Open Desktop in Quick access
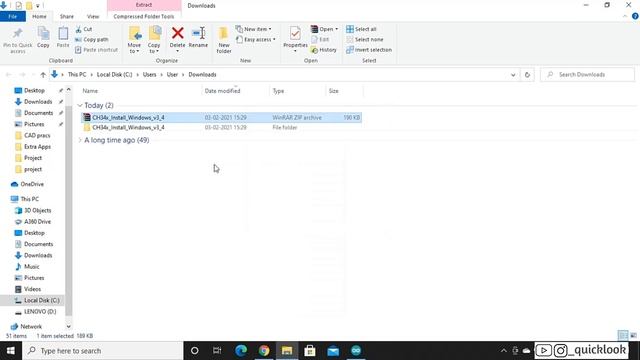The width and height of the screenshot is (640, 360). point(34,90)
